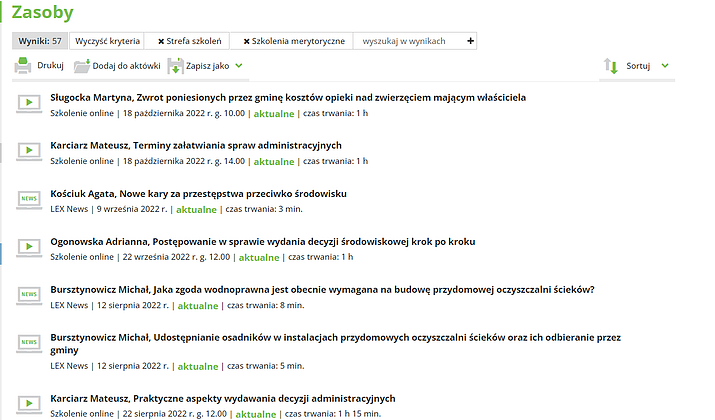Remove the Strefa szkoleń filter

pos(161,41)
